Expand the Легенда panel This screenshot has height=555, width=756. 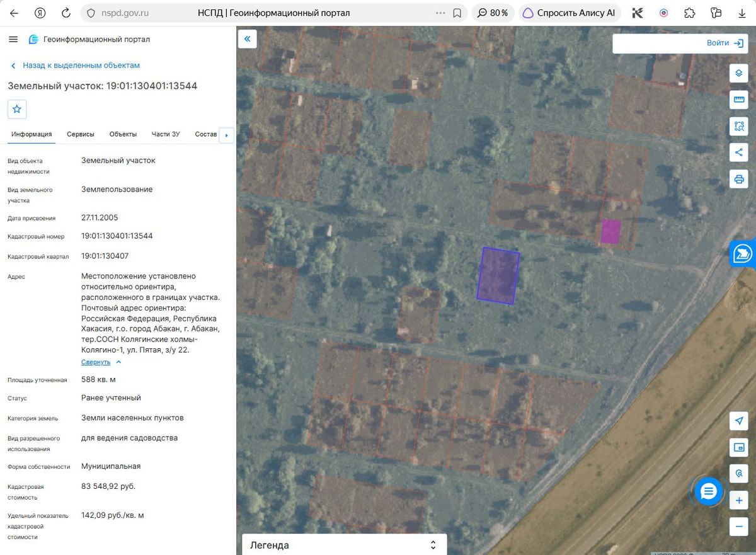tap(345, 545)
